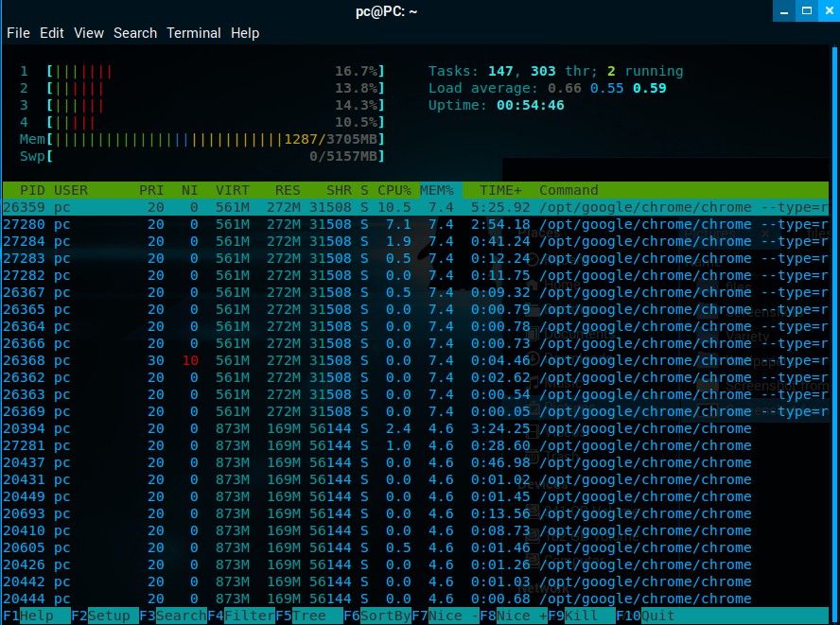Screen dimensions: 840x625
Task: Open the Terminal menu
Action: [194, 33]
